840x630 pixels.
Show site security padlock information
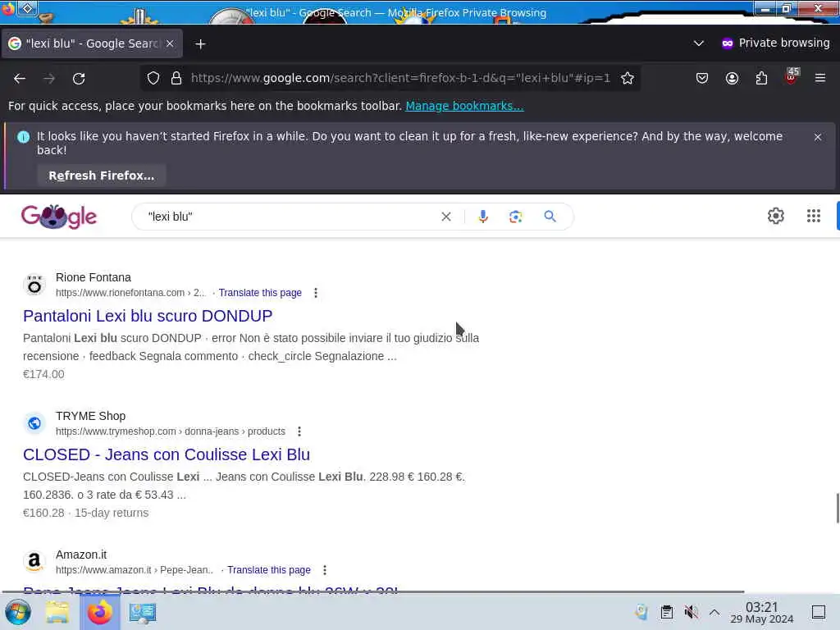click(x=176, y=78)
